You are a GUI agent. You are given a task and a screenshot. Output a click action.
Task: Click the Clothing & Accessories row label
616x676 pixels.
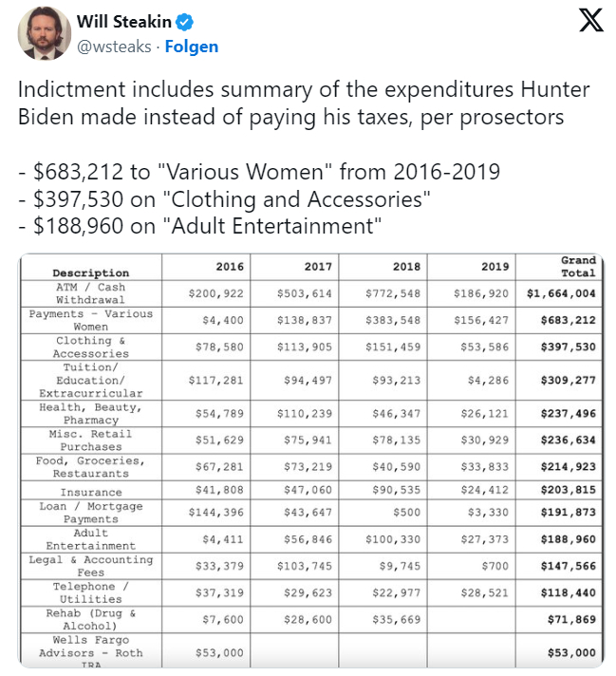point(90,347)
